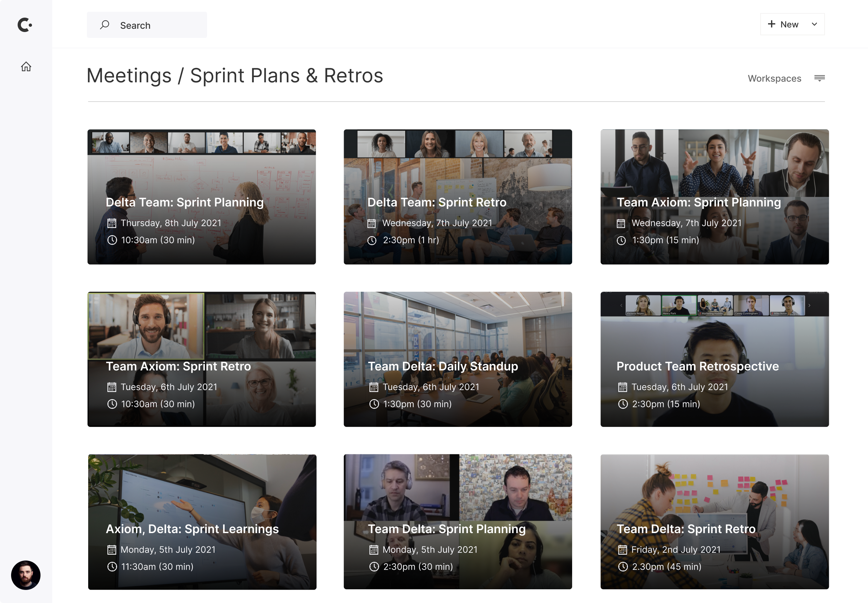Open user profile avatar at sidebar bottom
Screen dimensions: 868x603
(26, 575)
